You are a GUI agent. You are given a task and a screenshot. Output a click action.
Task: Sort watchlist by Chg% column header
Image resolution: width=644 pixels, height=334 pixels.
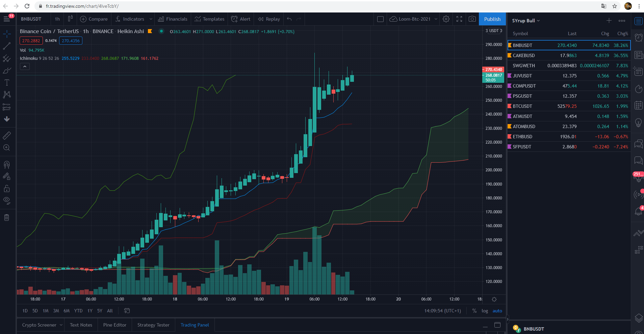(x=622, y=33)
